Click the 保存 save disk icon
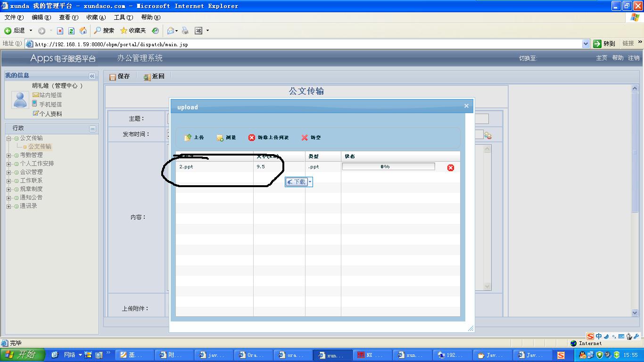Screen dimensions: 644x362 113,77
